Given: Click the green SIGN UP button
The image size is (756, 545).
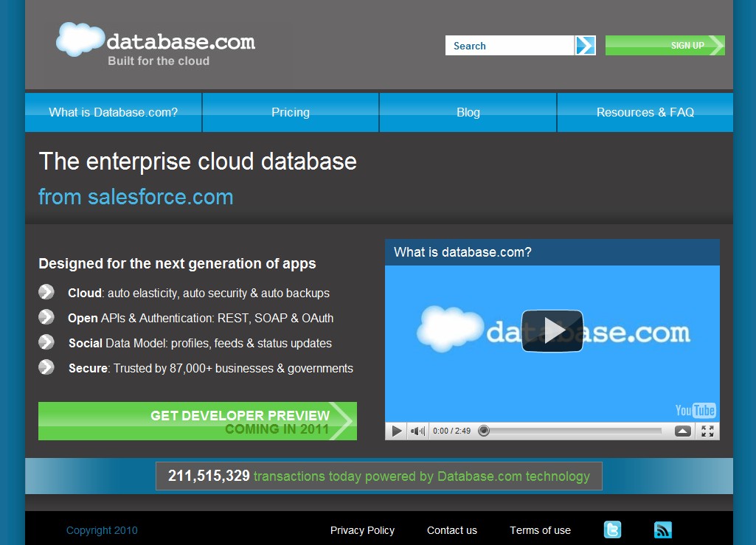Looking at the screenshot, I should point(665,45).
